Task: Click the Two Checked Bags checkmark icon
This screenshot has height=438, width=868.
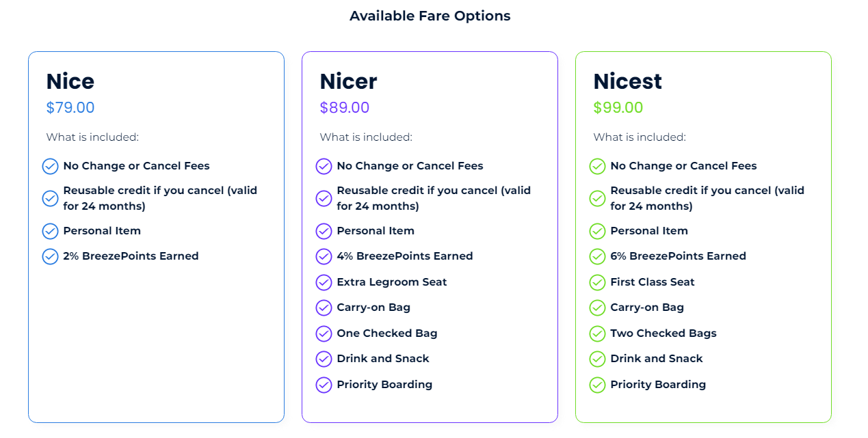Action: pos(597,333)
